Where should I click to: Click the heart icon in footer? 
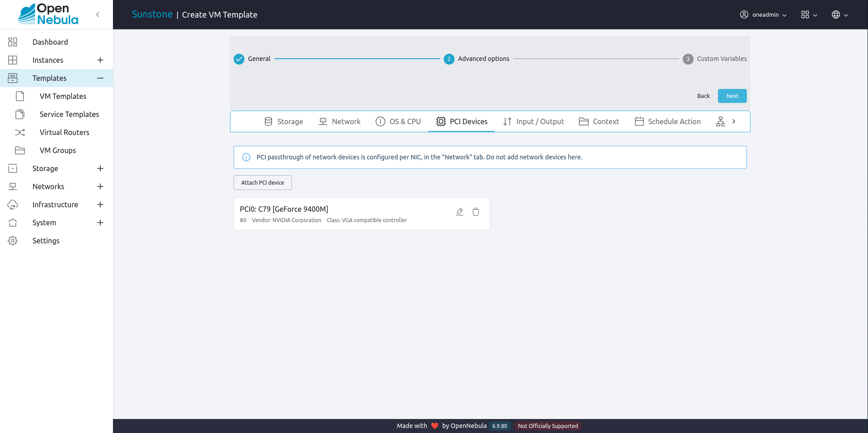click(x=435, y=426)
